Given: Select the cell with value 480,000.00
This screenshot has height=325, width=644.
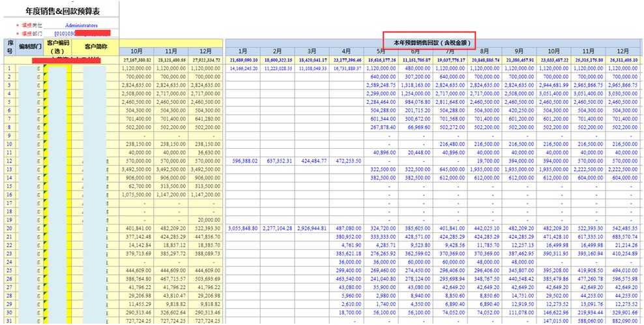Looking at the screenshot, I should [x=415, y=69].
